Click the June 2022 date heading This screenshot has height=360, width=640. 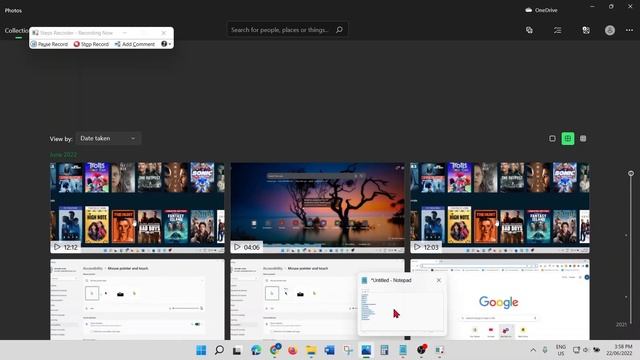tap(63, 155)
